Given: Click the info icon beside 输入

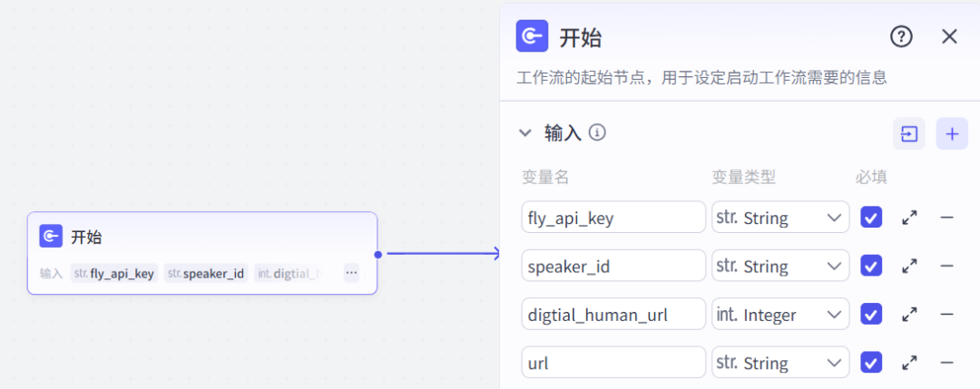Looking at the screenshot, I should [x=597, y=132].
